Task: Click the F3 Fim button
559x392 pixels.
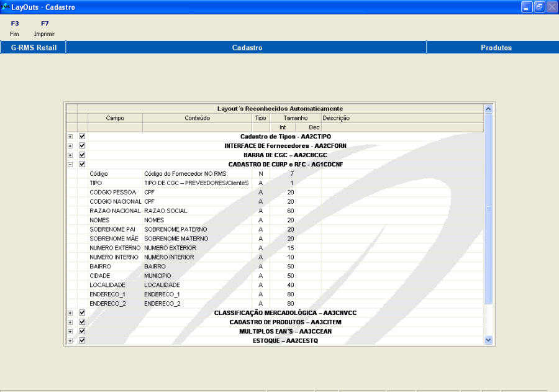Action: 14,29
